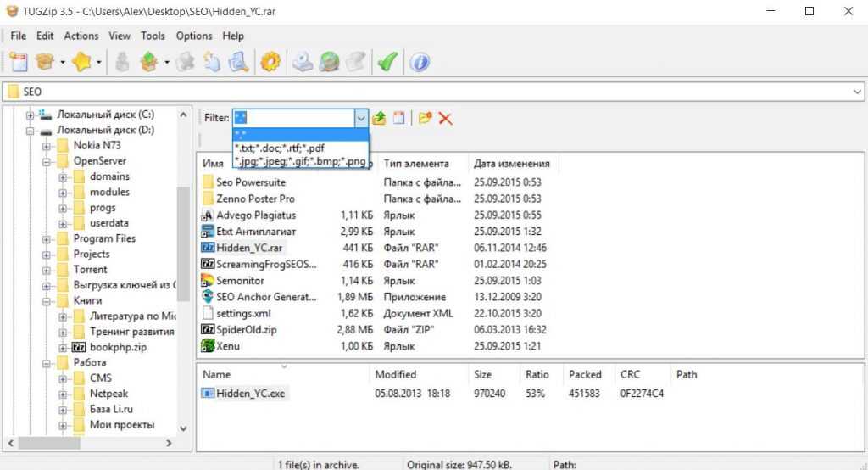Click the red X delete icon
Image resolution: width=868 pixels, height=470 pixels.
(x=445, y=118)
